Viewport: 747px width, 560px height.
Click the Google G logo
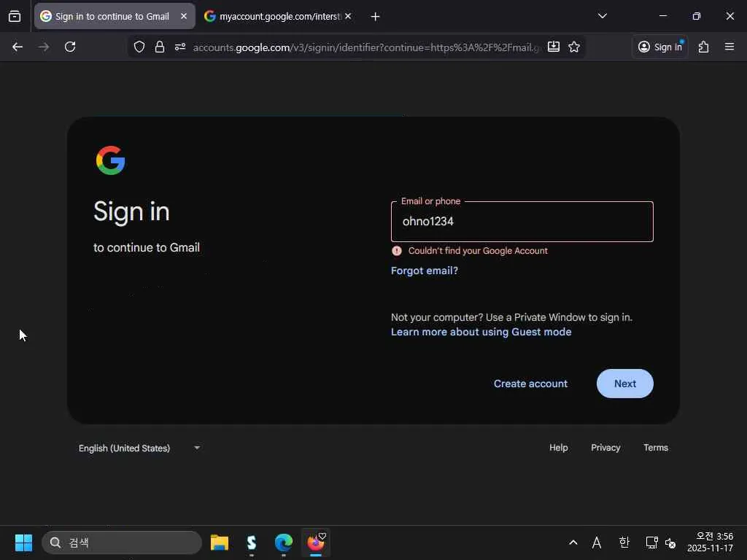click(111, 160)
